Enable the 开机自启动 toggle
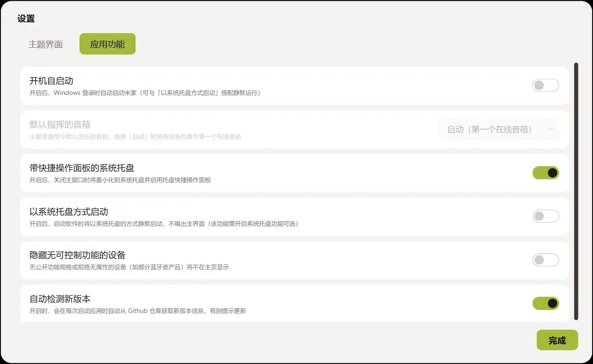This screenshot has width=593, height=364. coord(546,85)
